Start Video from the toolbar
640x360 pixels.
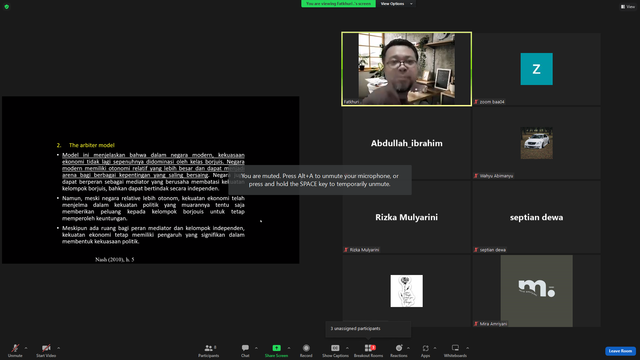coord(46,350)
